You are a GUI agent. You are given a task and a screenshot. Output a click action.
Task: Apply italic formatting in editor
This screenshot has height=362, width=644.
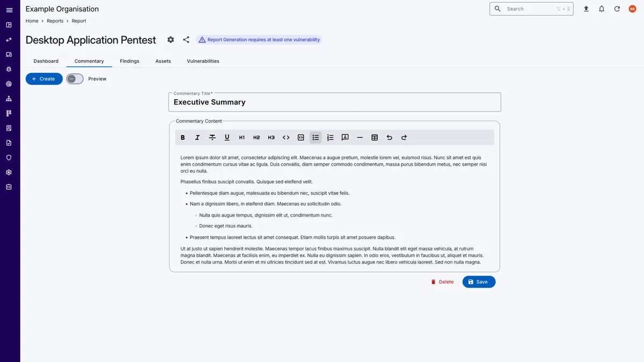click(x=197, y=138)
